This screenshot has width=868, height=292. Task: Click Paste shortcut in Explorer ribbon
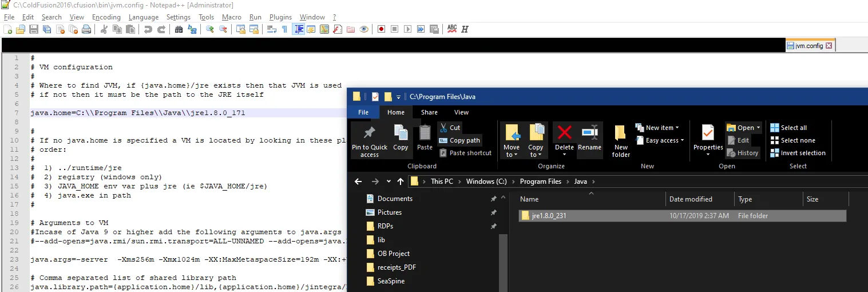point(465,153)
